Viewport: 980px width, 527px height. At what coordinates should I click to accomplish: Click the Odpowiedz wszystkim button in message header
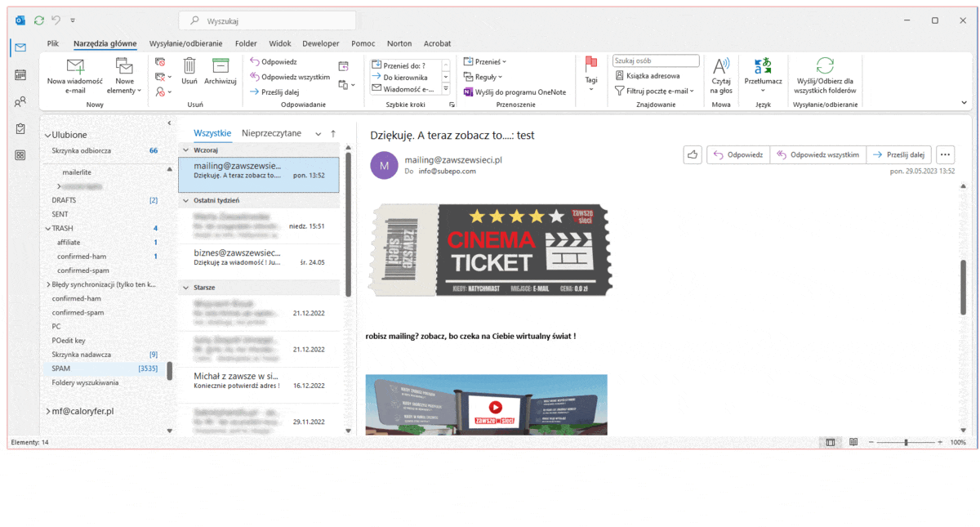pyautogui.click(x=817, y=154)
